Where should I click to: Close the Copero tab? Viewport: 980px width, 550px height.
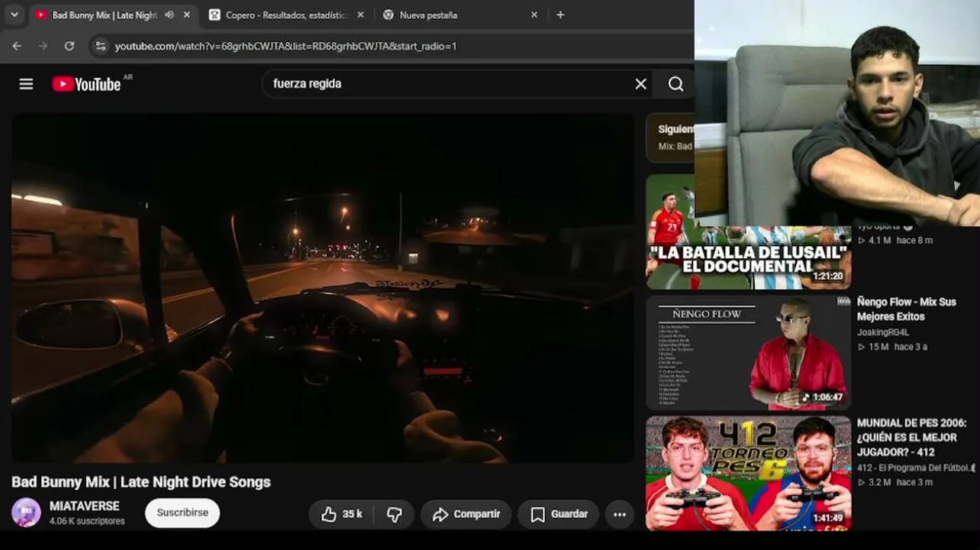point(360,15)
